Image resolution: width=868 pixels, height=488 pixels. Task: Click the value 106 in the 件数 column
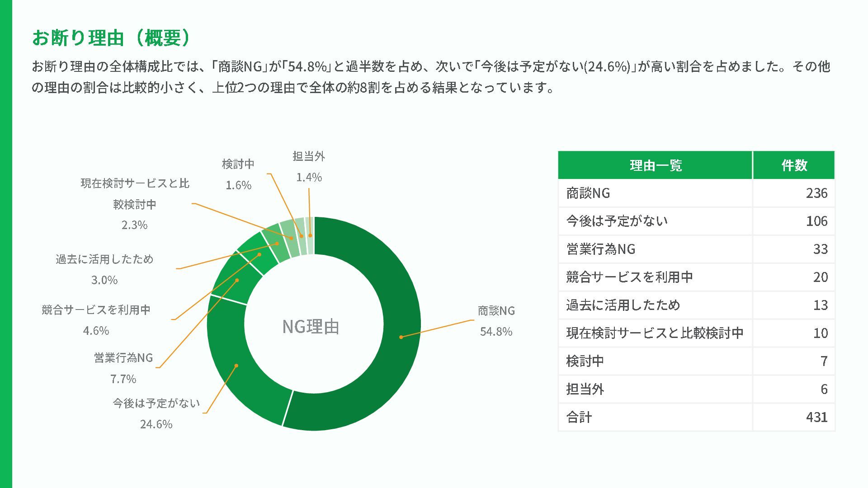click(816, 221)
